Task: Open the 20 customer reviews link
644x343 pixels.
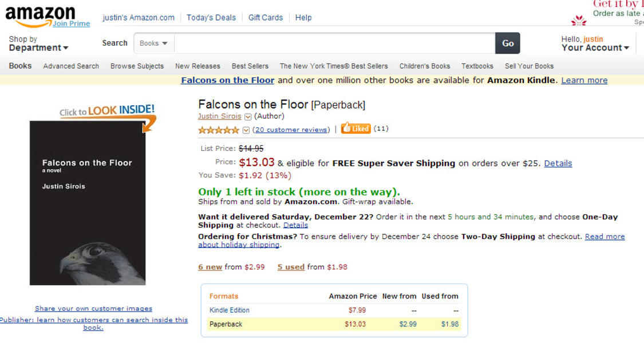Action: click(291, 130)
